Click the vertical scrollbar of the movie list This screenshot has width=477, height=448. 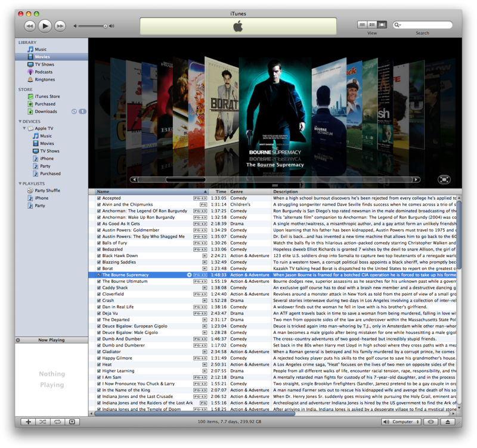tap(459, 234)
